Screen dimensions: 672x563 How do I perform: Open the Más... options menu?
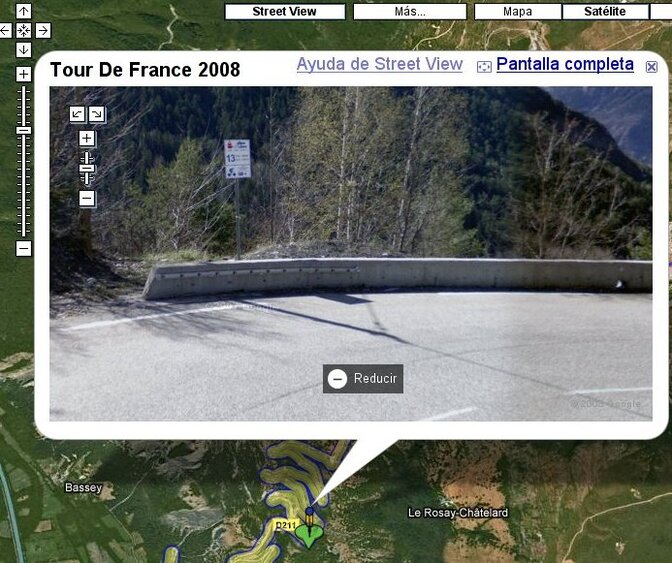(410, 12)
